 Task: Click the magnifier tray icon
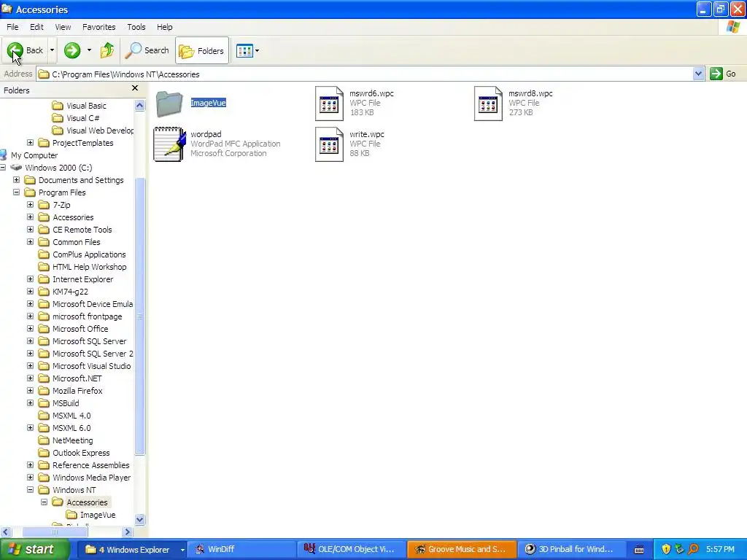tap(693, 549)
